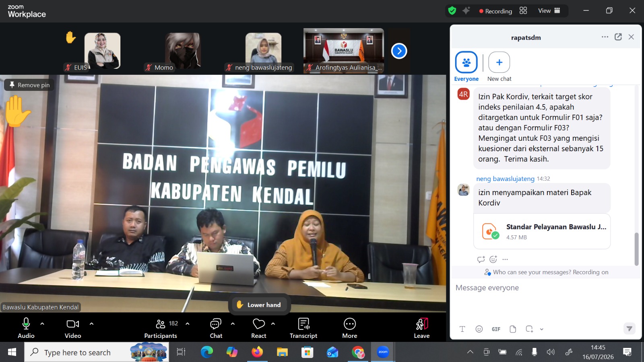The image size is (644, 362).
Task: Unmute the Audio microphone button
Action: (x=26, y=328)
